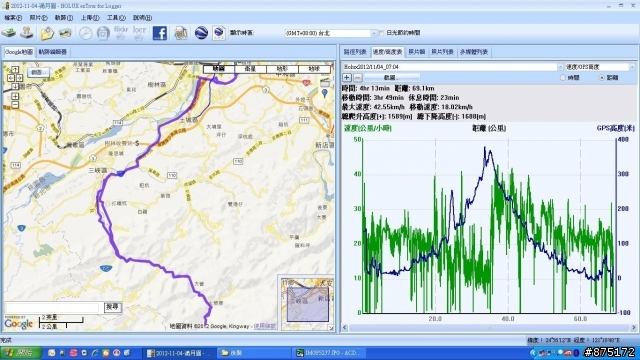640x360 pixels.
Task: Open the folder window from taskbar
Action: point(253,353)
